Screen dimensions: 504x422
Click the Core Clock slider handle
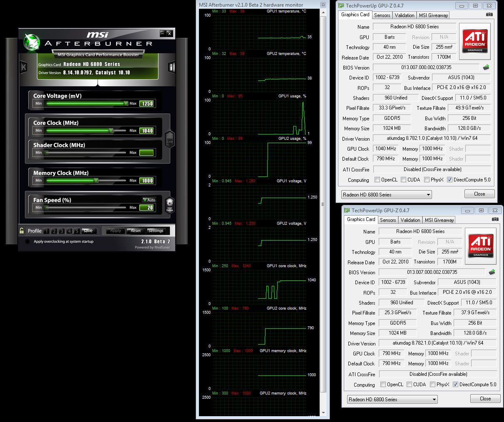click(111, 130)
